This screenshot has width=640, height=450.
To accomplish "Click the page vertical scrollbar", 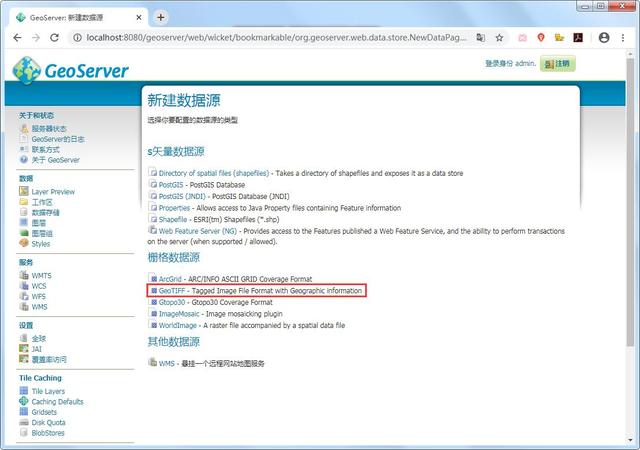I will pos(631,202).
